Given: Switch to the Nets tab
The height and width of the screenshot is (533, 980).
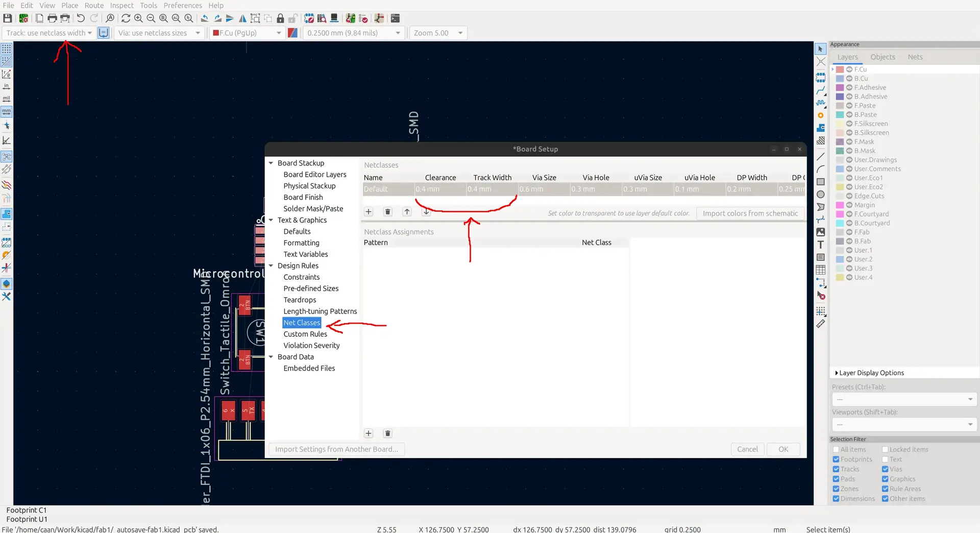Looking at the screenshot, I should (x=915, y=57).
